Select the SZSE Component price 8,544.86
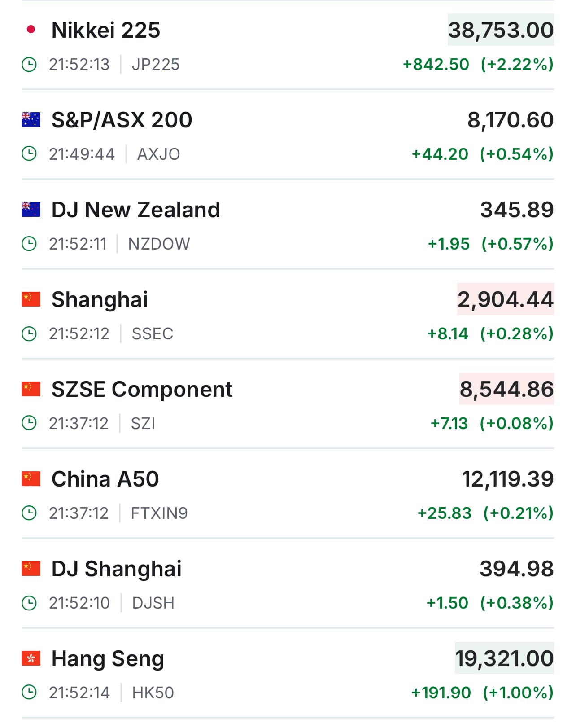This screenshot has height=728, width=576. [506, 389]
